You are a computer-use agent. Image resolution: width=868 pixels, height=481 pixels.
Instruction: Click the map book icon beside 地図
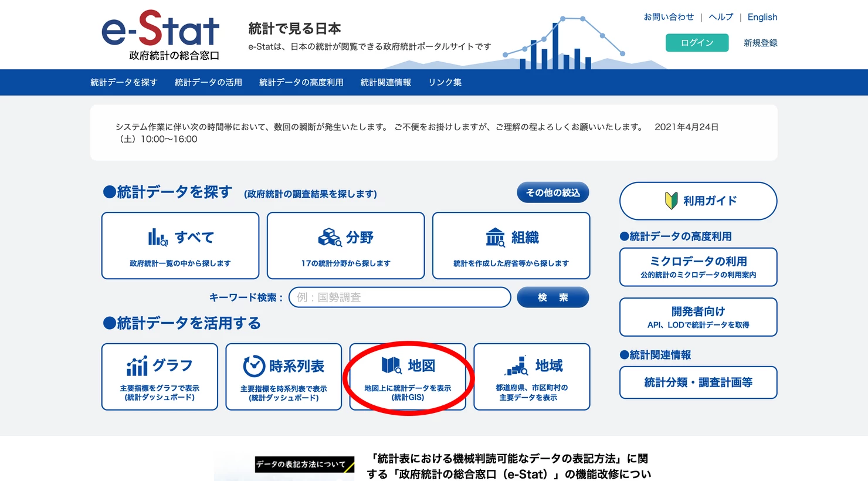tap(391, 365)
